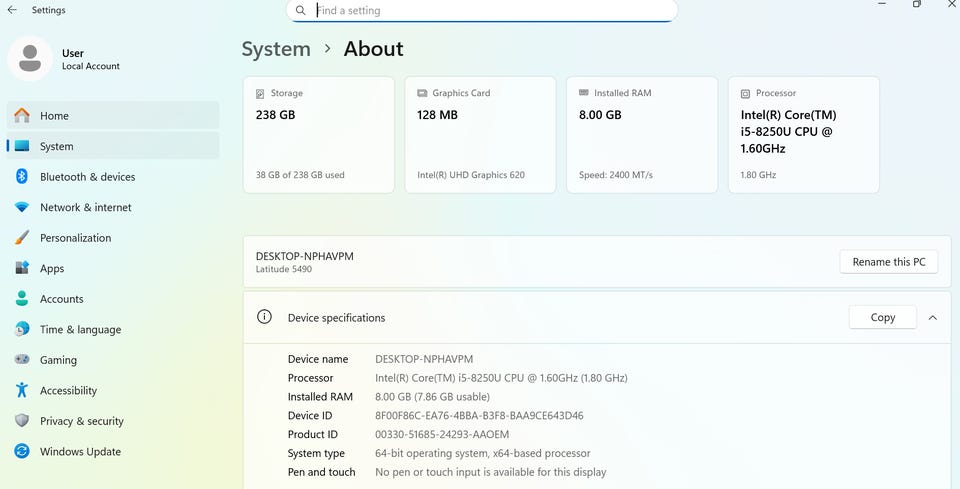Click the Home icon in sidebar
The width and height of the screenshot is (960, 489).
22,116
